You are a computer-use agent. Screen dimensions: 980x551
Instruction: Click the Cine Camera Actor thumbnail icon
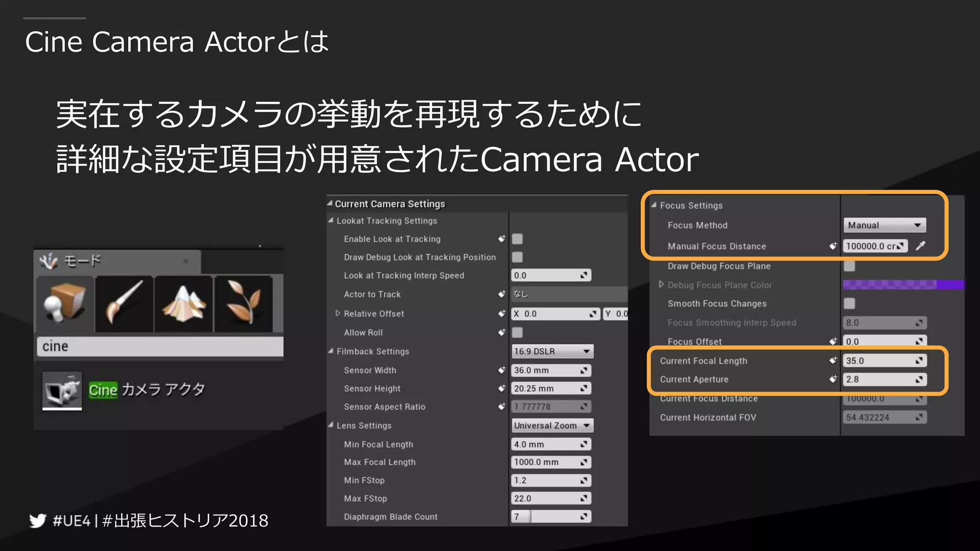(x=62, y=391)
